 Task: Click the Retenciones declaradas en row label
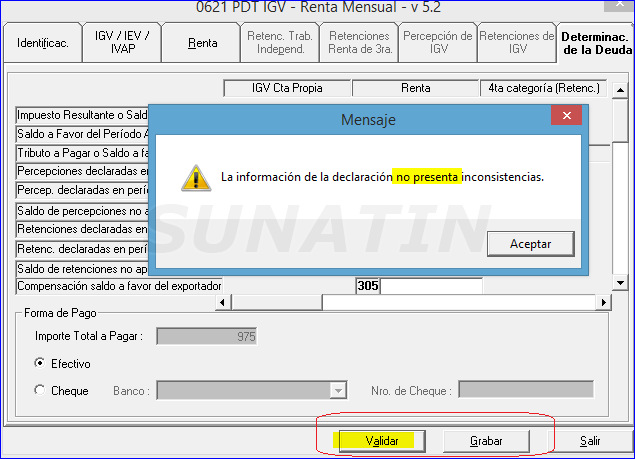tap(82, 229)
